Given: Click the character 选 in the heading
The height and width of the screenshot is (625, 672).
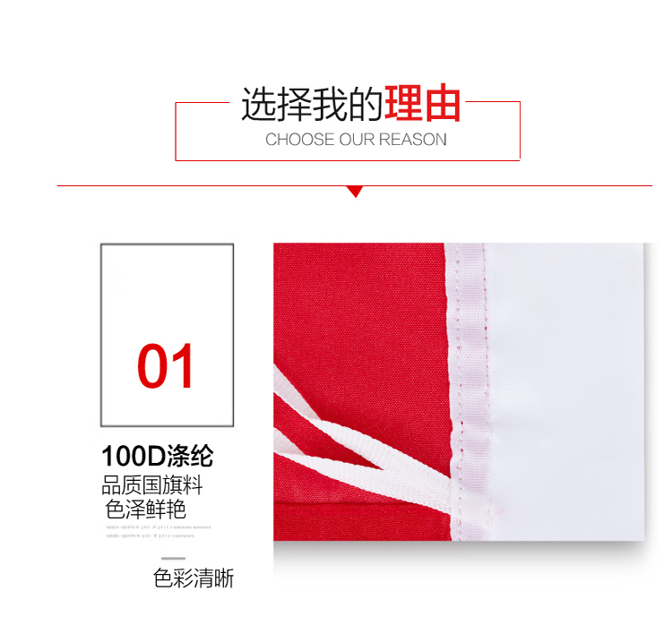Looking at the screenshot, I should tap(259, 104).
